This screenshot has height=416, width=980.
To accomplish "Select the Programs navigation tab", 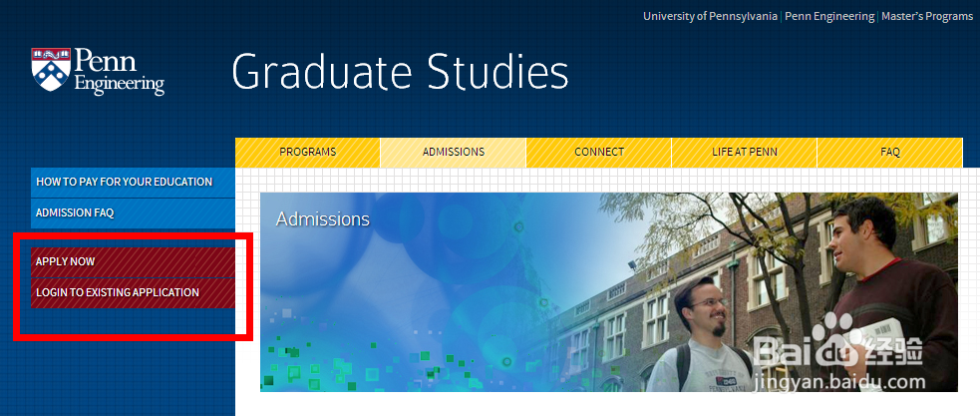I will click(x=307, y=152).
